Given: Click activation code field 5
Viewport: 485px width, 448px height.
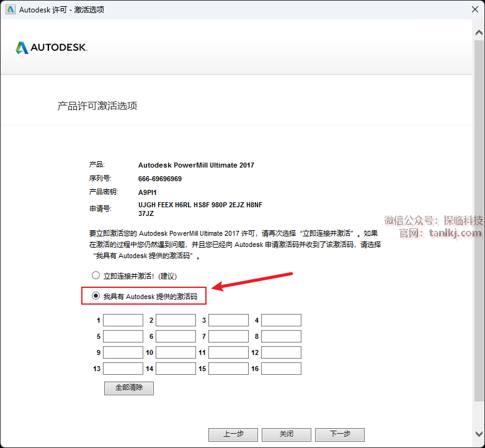Looking at the screenshot, I should 123,336.
